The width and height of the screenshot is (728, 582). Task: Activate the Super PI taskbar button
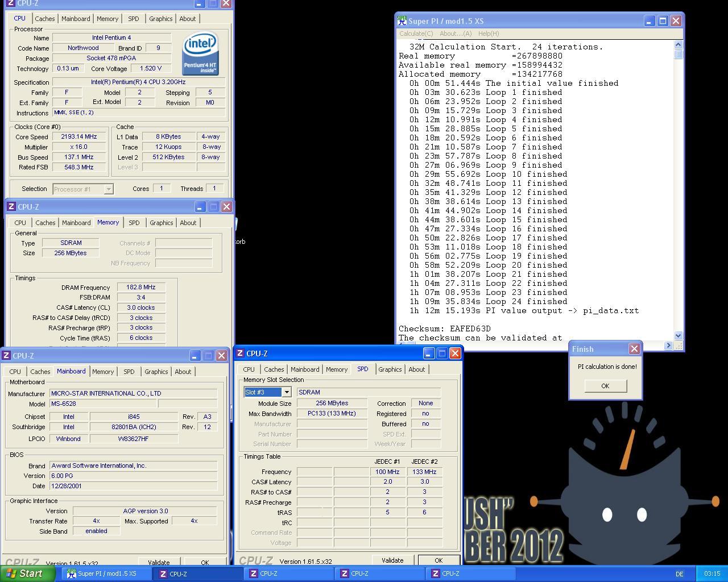click(106, 573)
